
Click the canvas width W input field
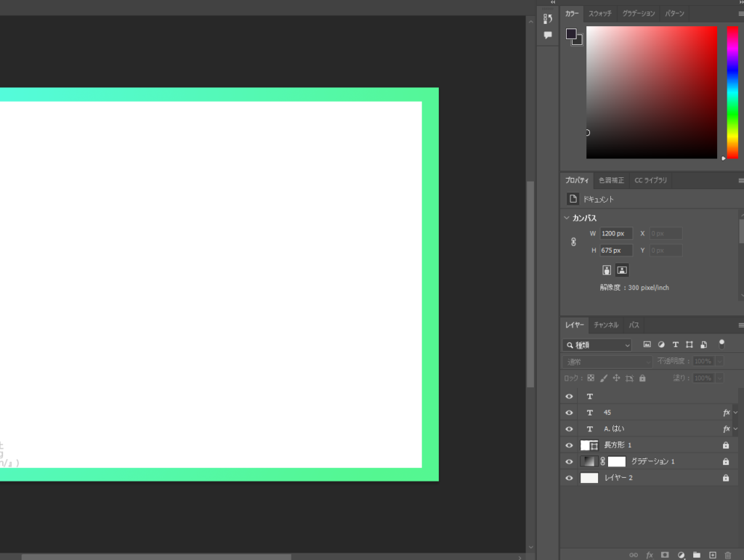click(x=615, y=233)
